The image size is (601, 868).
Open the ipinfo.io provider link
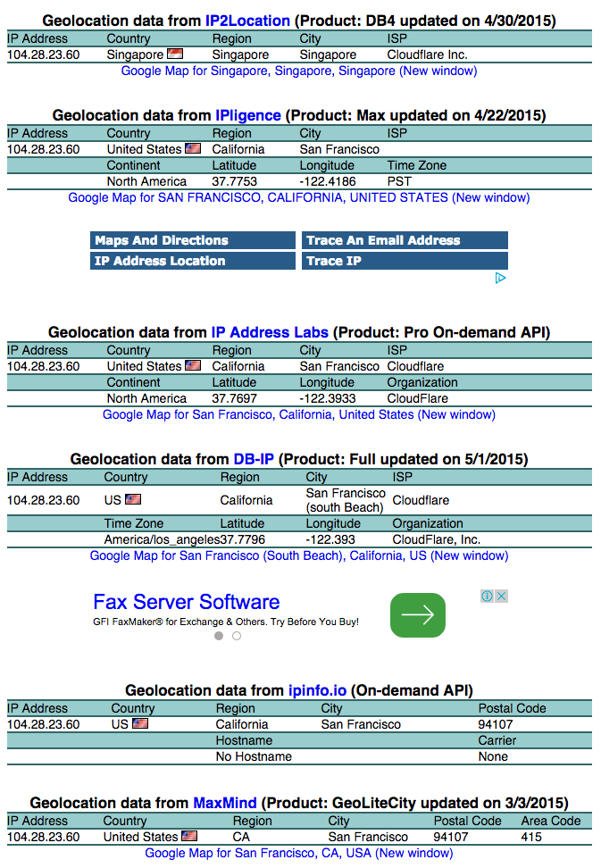click(317, 690)
